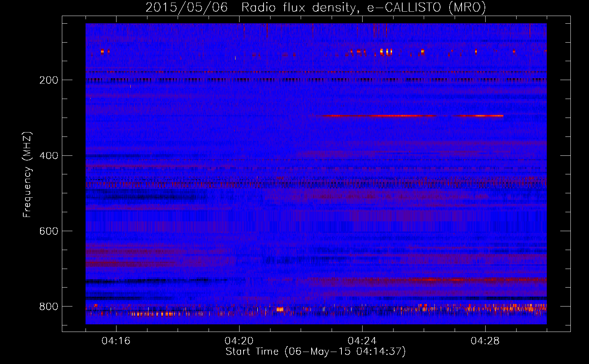Click the 04:28 time tick label
Viewport: 589px width, 364px height.
(485, 341)
